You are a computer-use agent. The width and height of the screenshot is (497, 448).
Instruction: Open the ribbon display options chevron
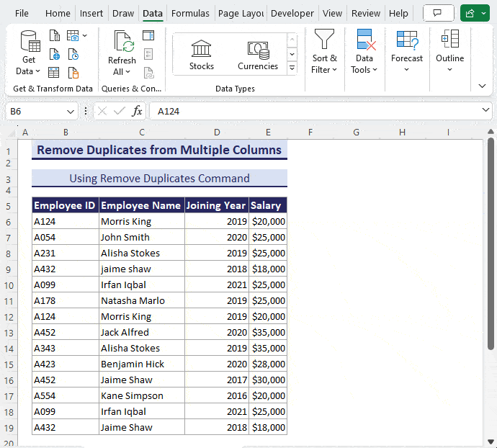(x=483, y=86)
